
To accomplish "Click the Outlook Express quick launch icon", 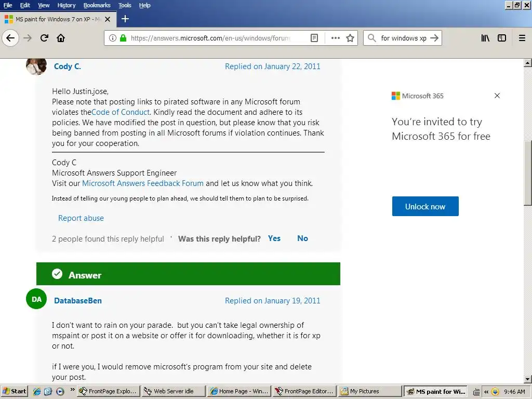I will pyautogui.click(x=48, y=391).
